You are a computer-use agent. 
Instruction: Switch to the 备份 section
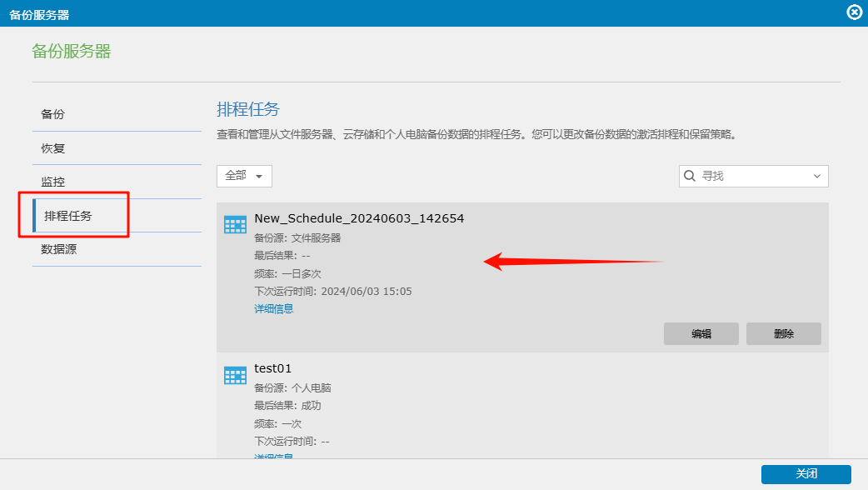53,114
